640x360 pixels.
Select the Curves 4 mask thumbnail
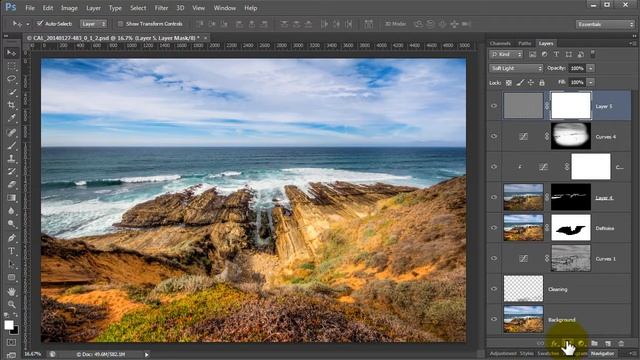571,136
